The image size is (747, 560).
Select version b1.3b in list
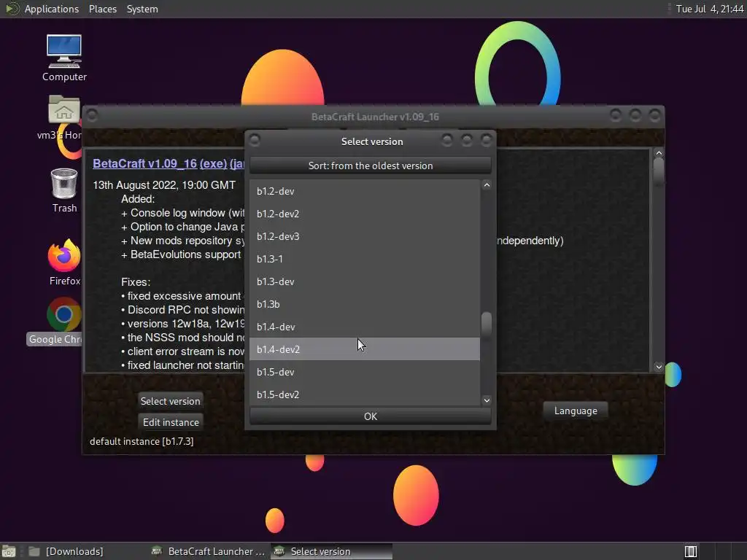pos(365,304)
